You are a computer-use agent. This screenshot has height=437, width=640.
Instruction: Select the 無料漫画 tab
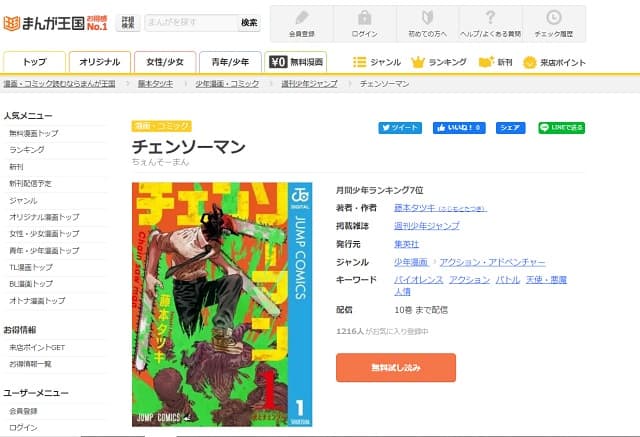pos(296,62)
